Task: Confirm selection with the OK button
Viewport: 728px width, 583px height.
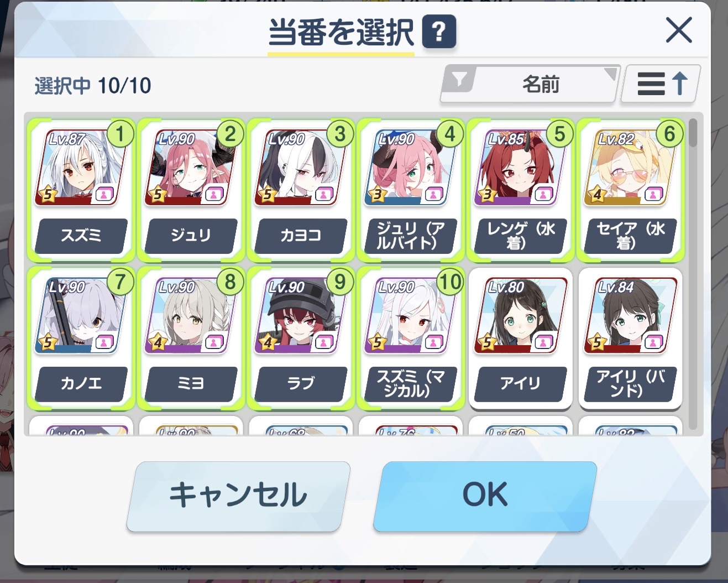Action: (x=485, y=496)
